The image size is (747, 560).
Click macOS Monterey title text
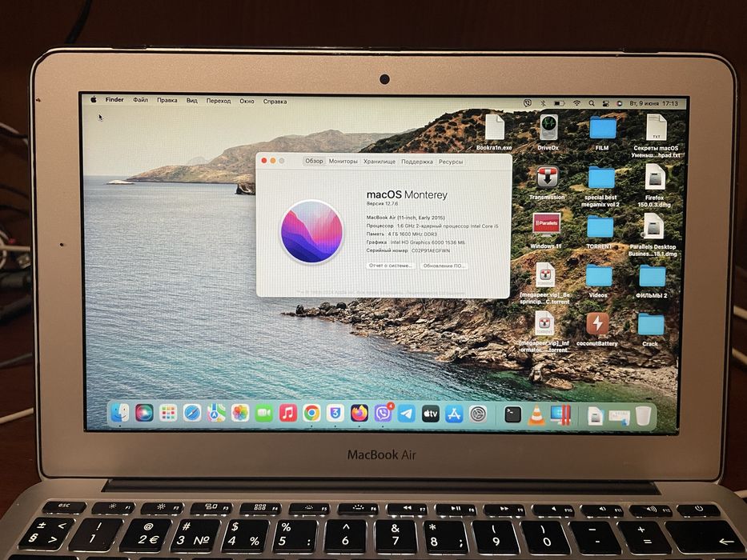(407, 194)
